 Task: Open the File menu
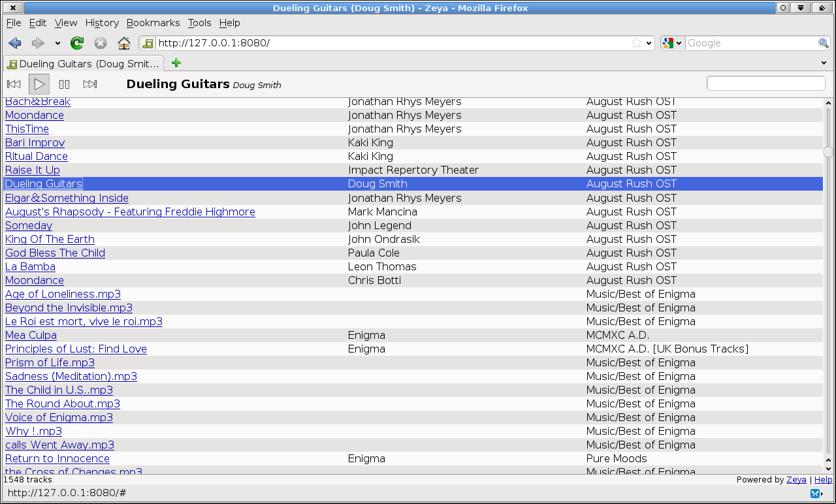[14, 23]
